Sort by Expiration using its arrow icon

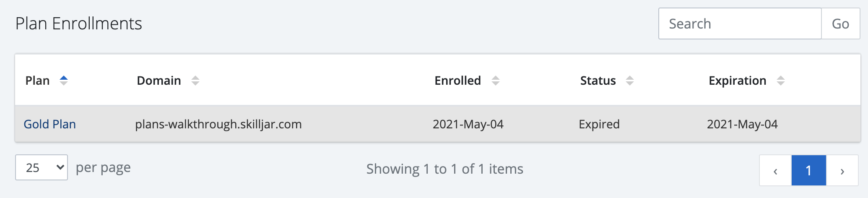click(781, 81)
